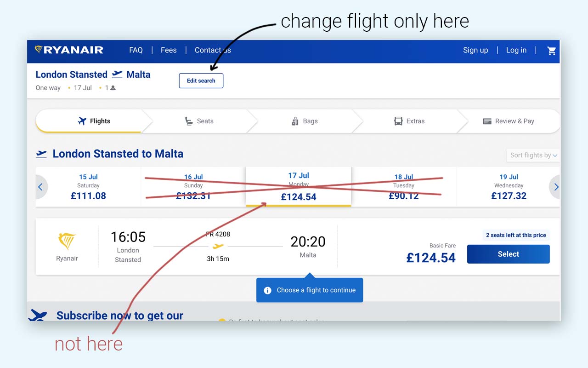Viewport: 588px width, 368px height.
Task: Click the Edit search button
Action: (201, 80)
